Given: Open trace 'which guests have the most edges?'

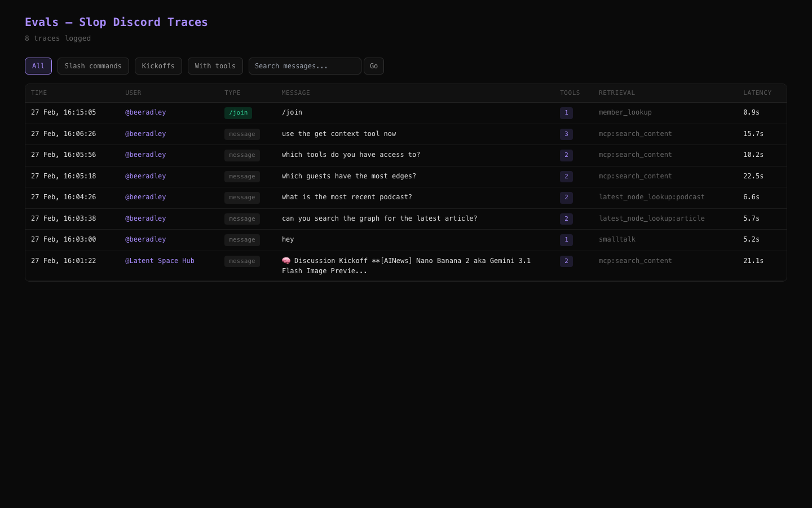Looking at the screenshot, I should coord(348,176).
